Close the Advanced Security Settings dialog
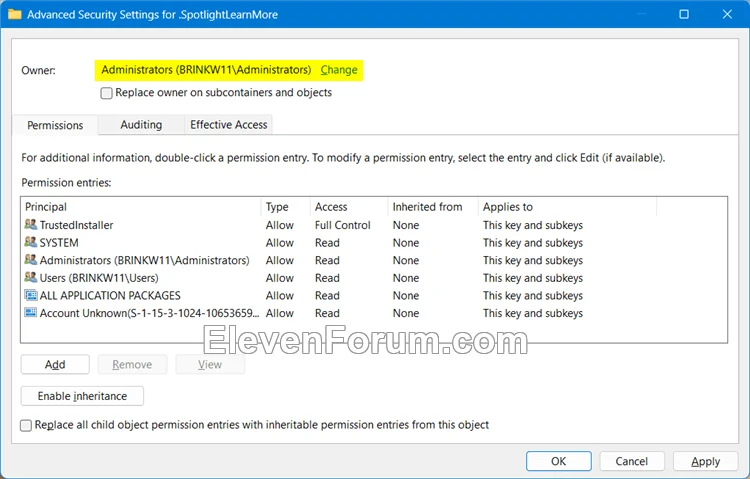The image size is (750, 479). 727,14
